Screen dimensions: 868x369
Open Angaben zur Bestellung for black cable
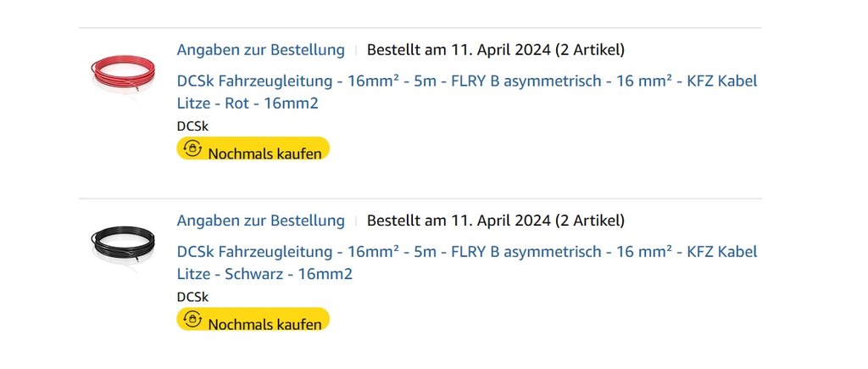(x=261, y=221)
